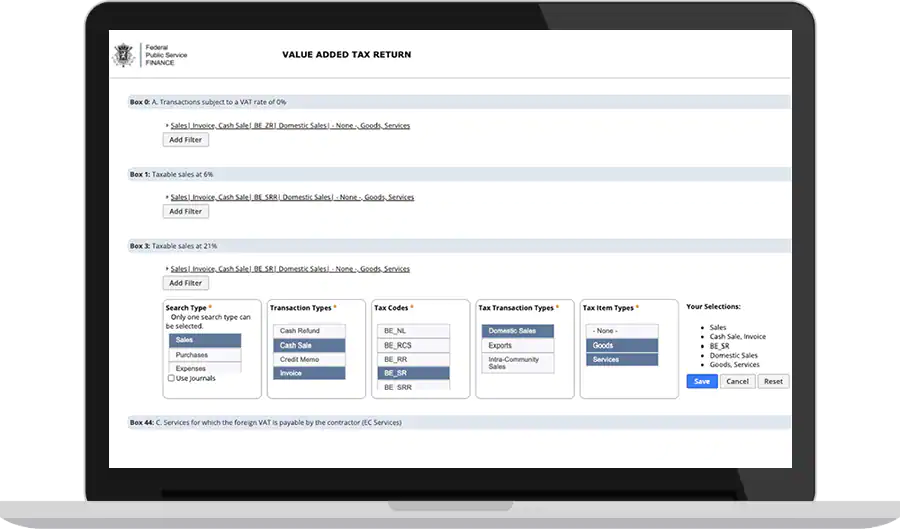This screenshot has height=529, width=900.
Task: Toggle Cash Sale transaction type
Action: point(309,345)
